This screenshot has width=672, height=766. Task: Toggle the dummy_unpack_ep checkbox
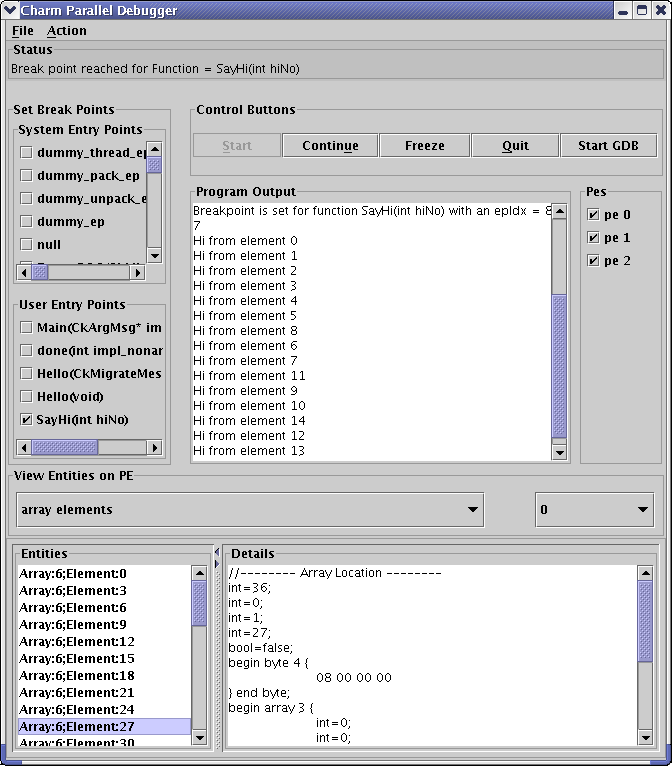click(x=26, y=198)
